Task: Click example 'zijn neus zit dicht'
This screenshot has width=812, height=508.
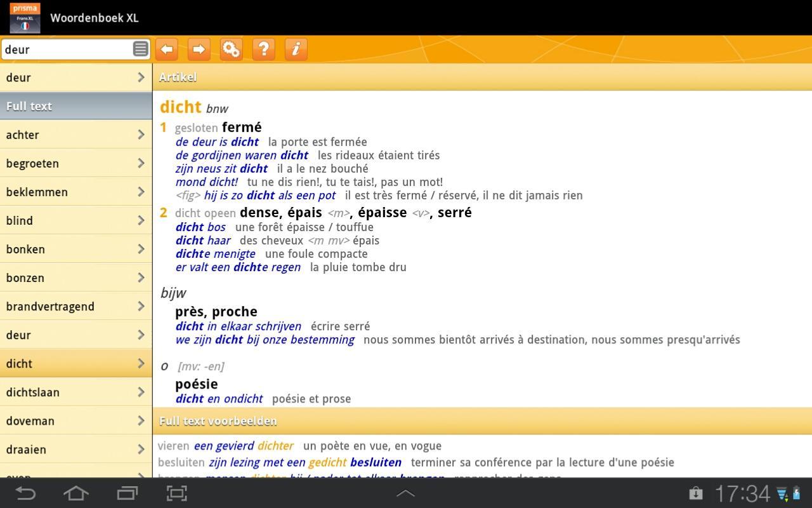Action: 221,168
